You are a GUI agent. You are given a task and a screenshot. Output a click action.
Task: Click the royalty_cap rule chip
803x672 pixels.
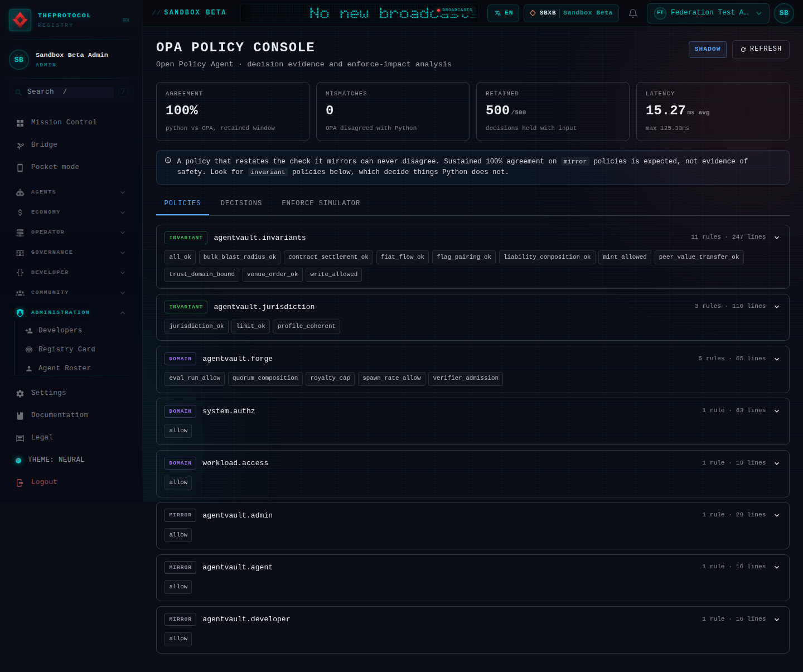tap(330, 378)
